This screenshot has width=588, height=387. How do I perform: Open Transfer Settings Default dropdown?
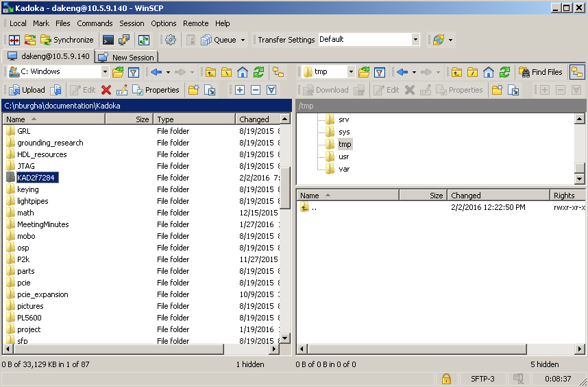[415, 39]
